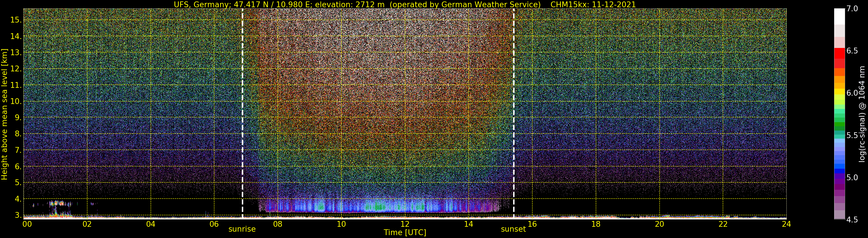Click the 'Height above mean sea level [km]' label
868x238 pixels.
4,114
